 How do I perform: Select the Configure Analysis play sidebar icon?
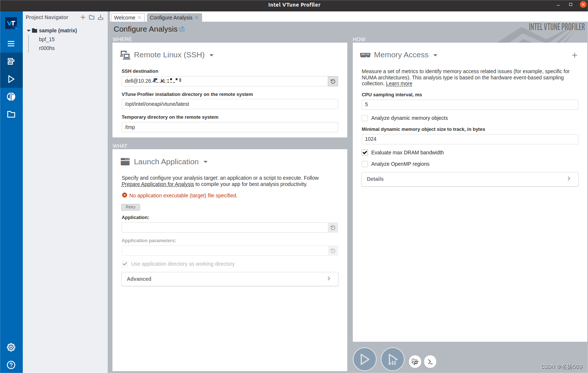coord(11,79)
